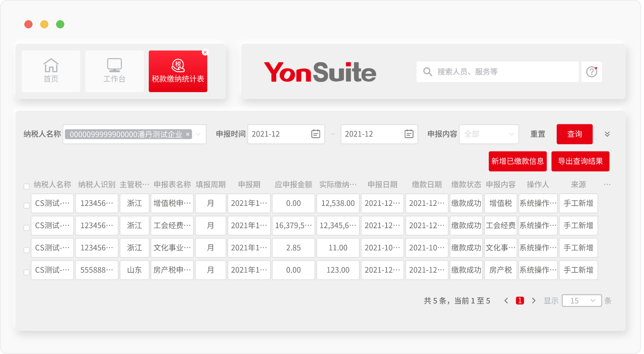644x354 pixels.
Task: Go to the previous page arrow
Action: coord(506,300)
